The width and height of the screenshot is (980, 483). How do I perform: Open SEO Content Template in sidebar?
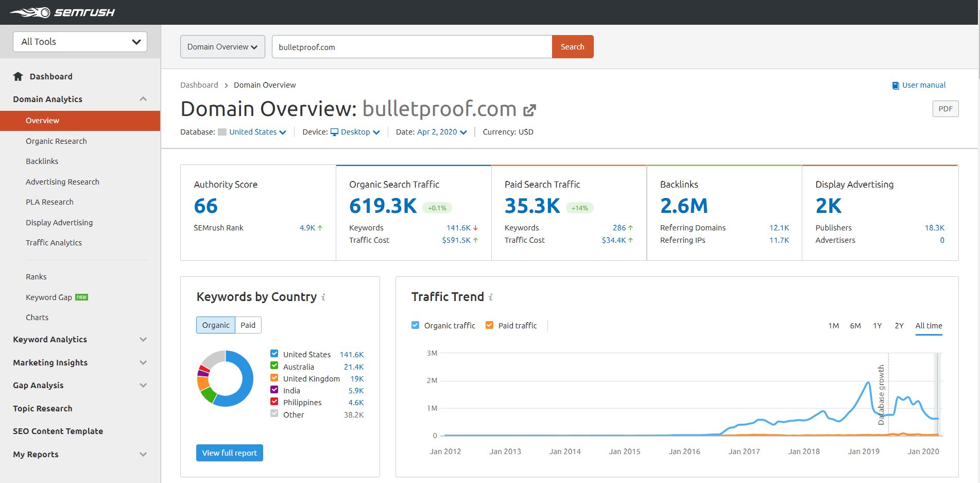(58, 431)
